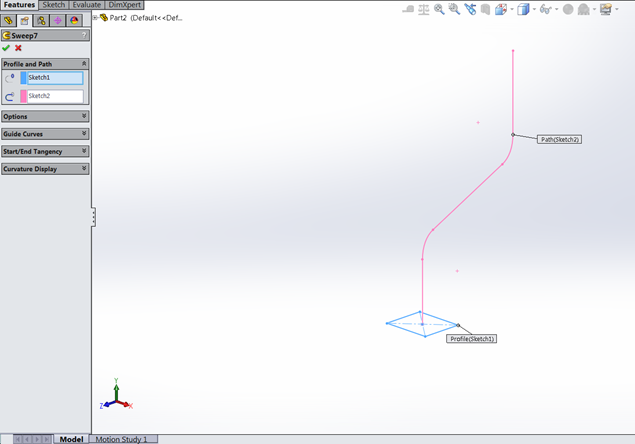Open Sweep7 help question mark
This screenshot has height=444, width=635.
coord(84,35)
